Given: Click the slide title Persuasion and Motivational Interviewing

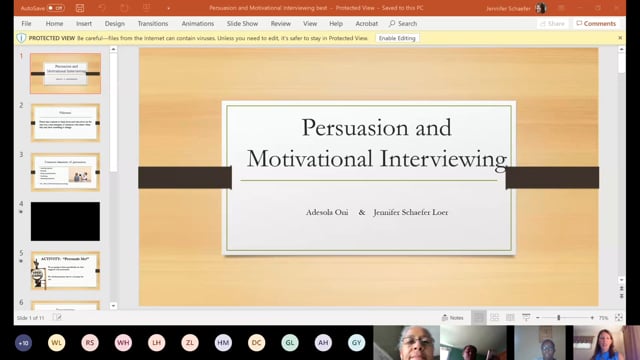Looking at the screenshot, I should [376, 143].
